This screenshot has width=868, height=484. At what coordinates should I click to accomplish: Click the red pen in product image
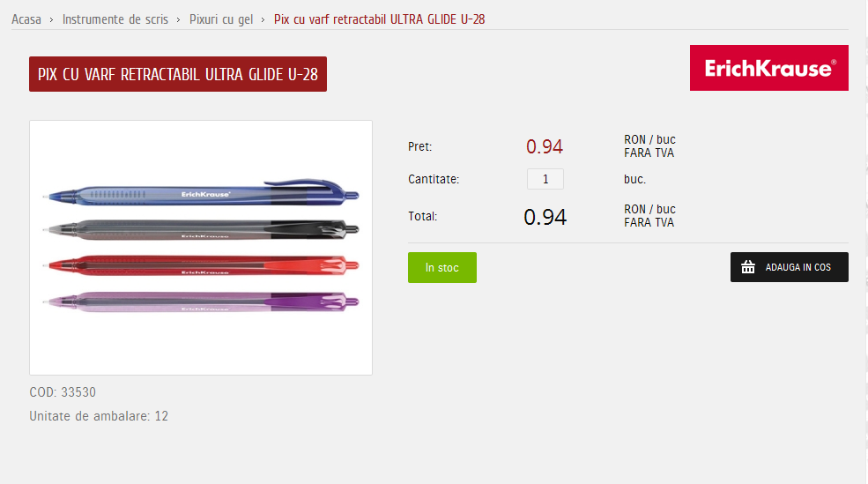(202, 265)
